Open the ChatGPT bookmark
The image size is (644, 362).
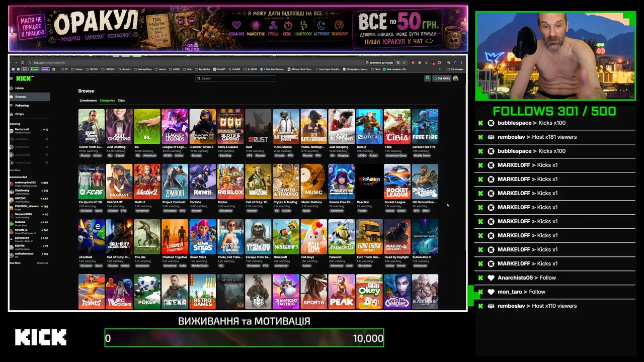[x=219, y=69]
